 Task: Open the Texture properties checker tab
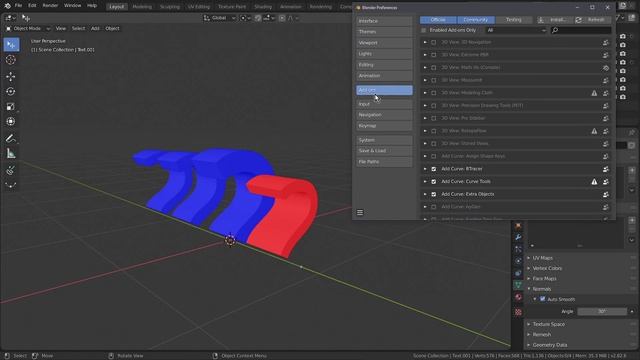[x=518, y=312]
